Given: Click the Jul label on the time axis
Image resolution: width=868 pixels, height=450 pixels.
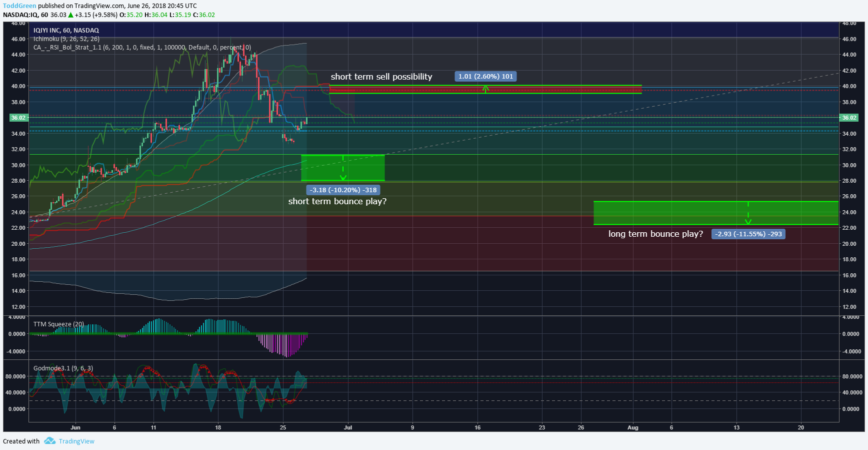Looking at the screenshot, I should click(348, 427).
